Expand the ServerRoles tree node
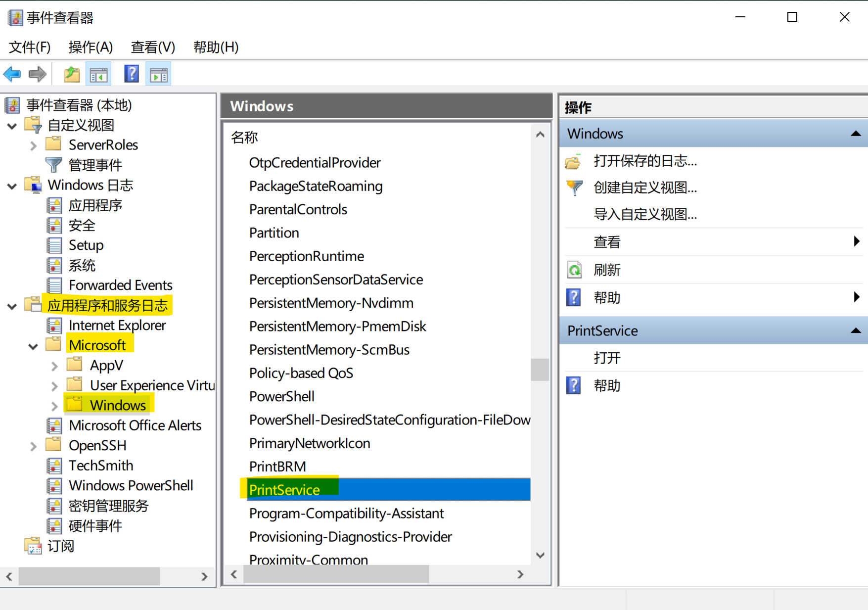Image resolution: width=868 pixels, height=610 pixels. 33,146
